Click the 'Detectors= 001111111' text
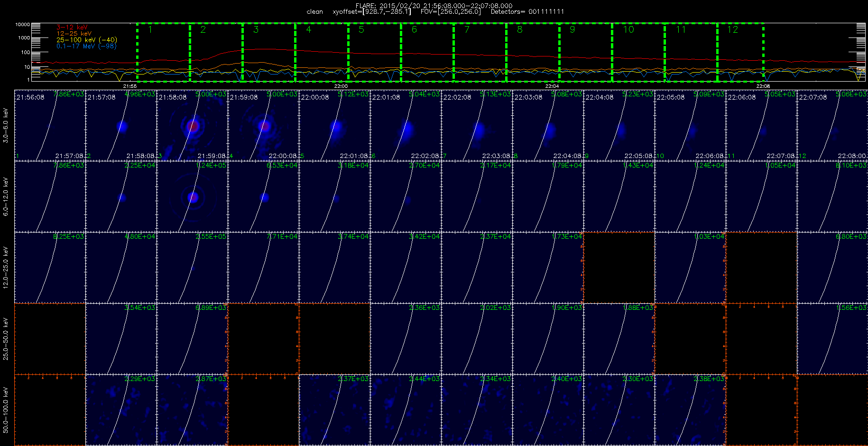 tap(527, 12)
